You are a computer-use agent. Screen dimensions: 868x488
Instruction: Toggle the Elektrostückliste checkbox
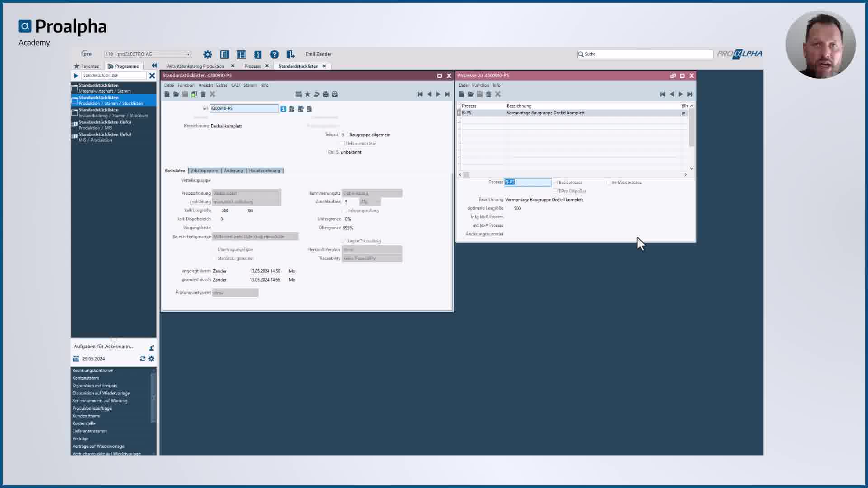(342, 143)
